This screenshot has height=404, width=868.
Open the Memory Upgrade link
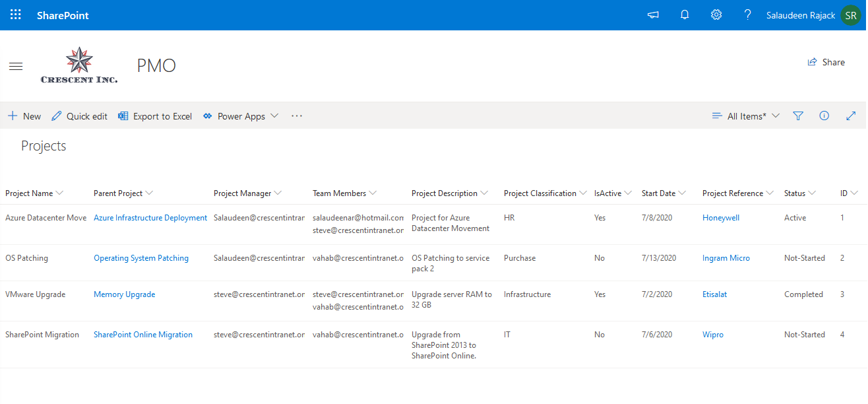(x=125, y=294)
